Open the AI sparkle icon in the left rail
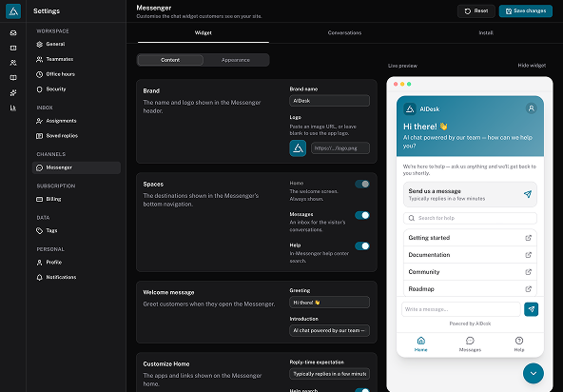563x392 pixels. (13, 92)
